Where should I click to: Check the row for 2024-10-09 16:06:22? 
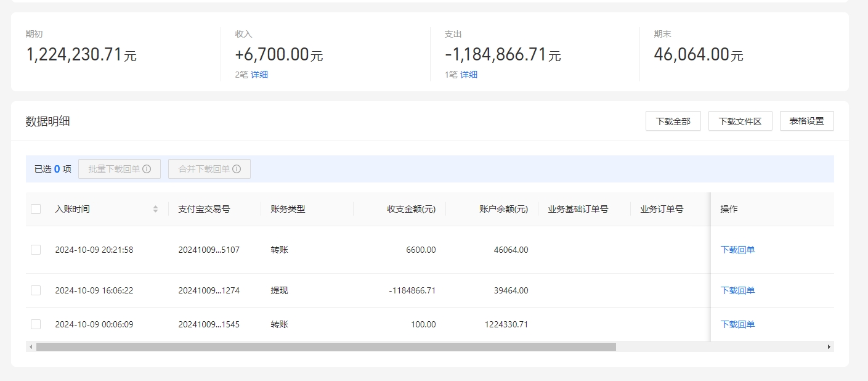click(x=36, y=290)
